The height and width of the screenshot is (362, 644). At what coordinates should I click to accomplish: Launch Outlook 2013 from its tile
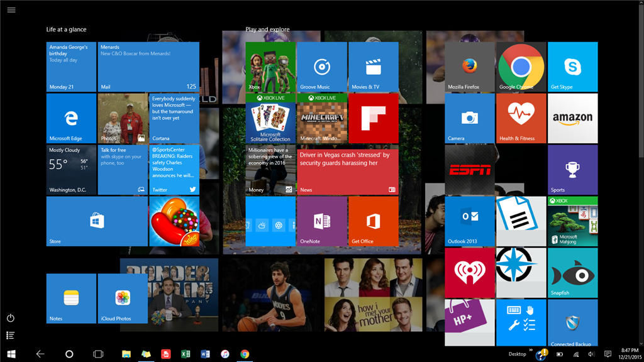469,221
